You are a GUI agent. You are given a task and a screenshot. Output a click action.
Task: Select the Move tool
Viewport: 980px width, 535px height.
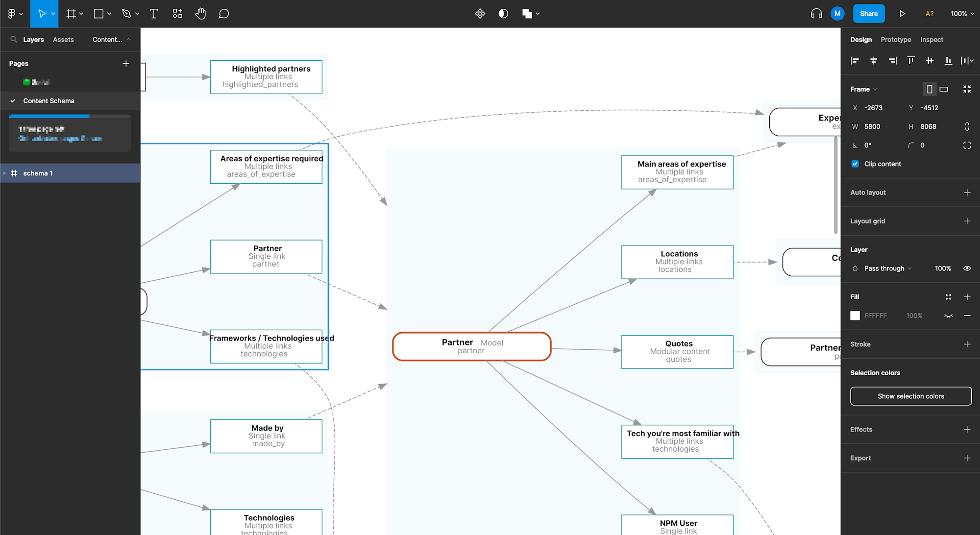(x=42, y=14)
